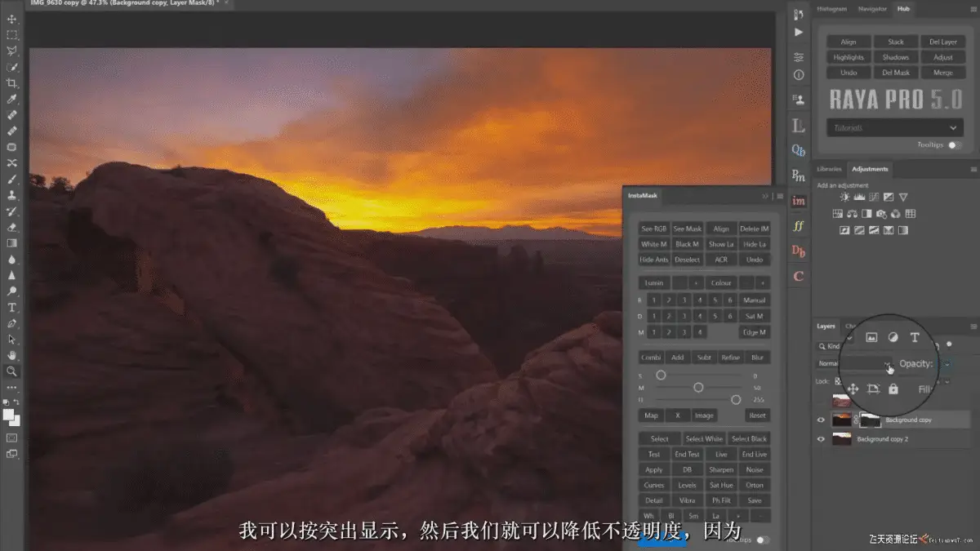Switch to the Adjustments tab
The height and width of the screenshot is (551, 980).
[870, 169]
